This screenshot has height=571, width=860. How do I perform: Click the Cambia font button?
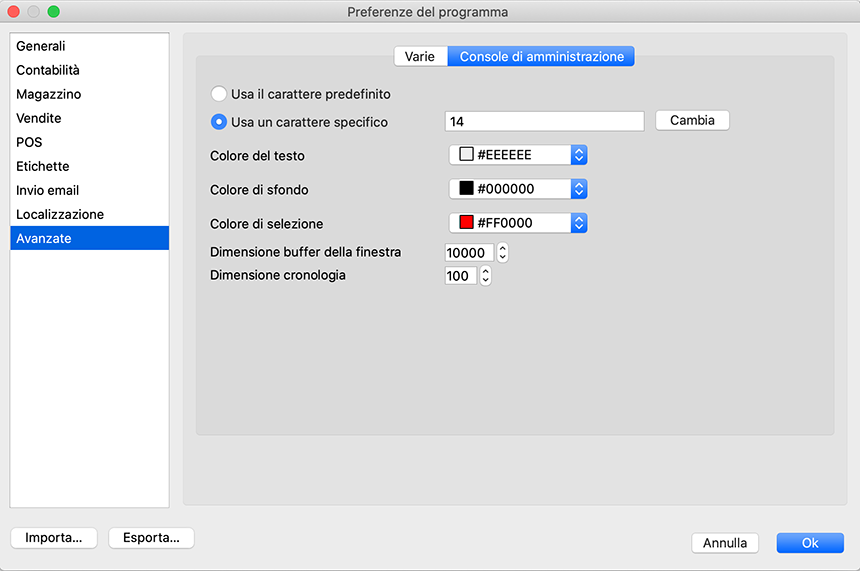(x=692, y=120)
